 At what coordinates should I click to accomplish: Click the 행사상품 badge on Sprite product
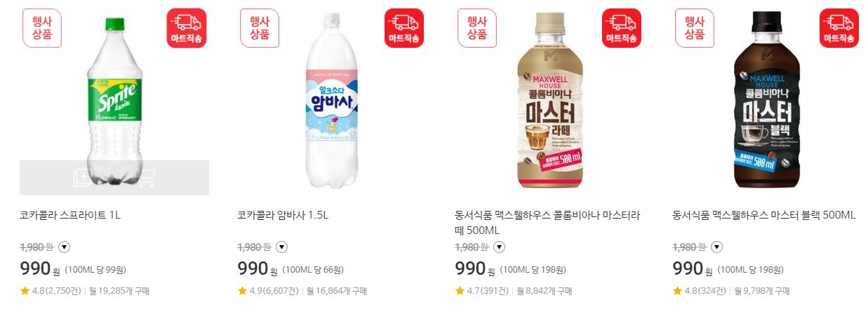(x=42, y=28)
